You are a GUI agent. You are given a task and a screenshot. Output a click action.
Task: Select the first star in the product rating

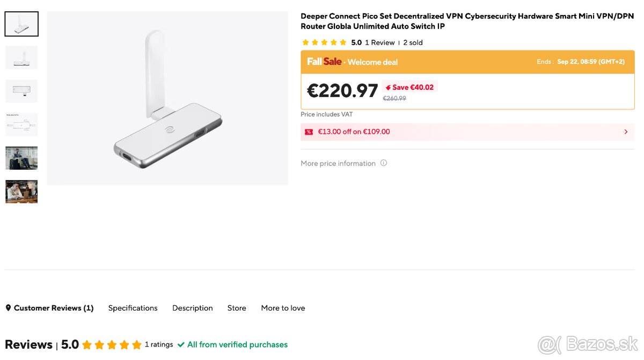click(x=305, y=42)
